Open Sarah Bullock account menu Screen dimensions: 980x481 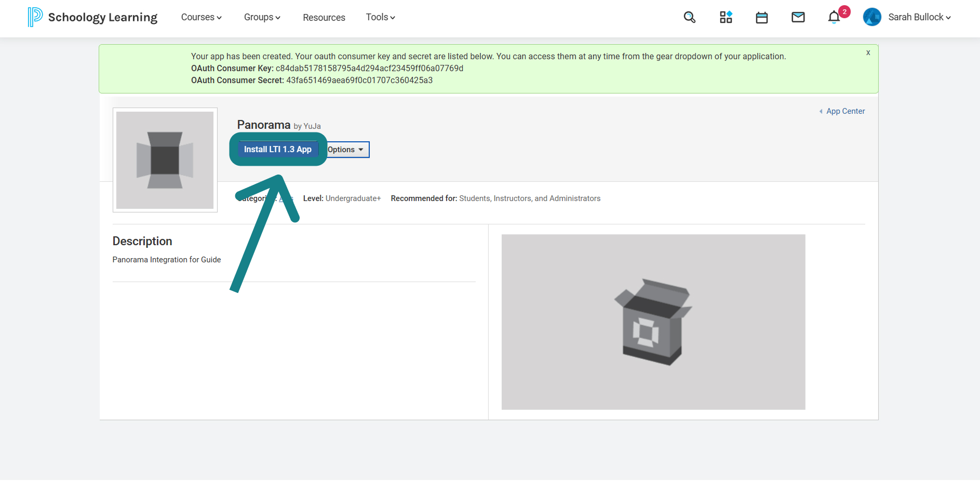(919, 17)
